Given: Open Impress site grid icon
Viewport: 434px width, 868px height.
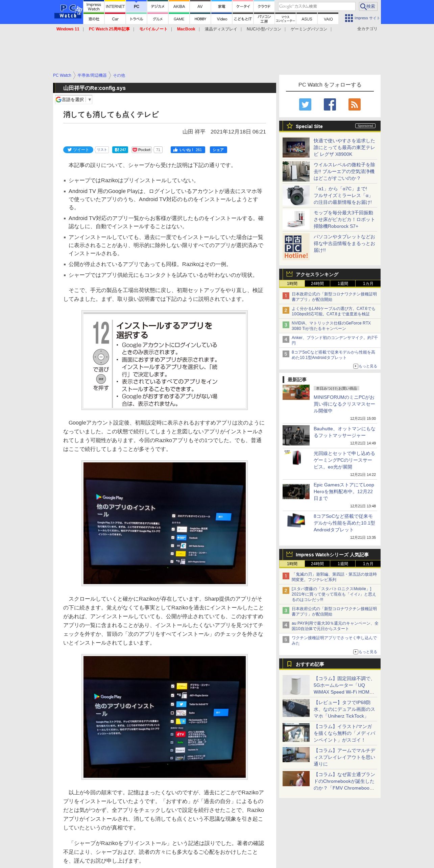Looking at the screenshot, I should 349,18.
